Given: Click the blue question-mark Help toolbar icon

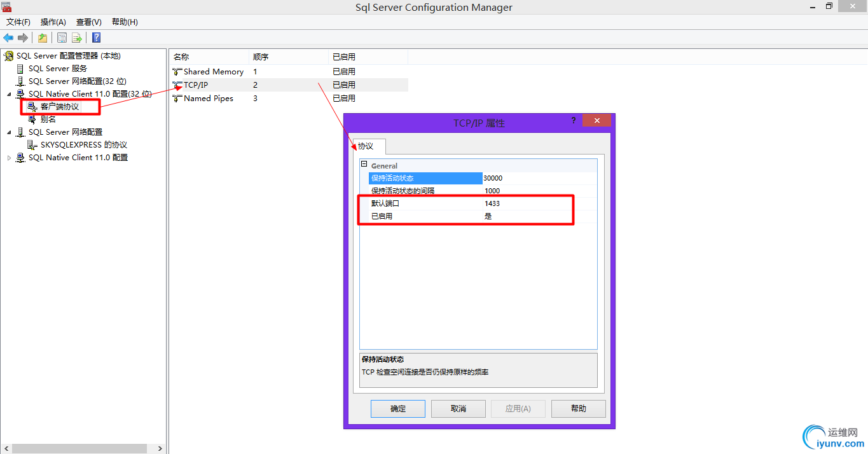Looking at the screenshot, I should point(97,38).
